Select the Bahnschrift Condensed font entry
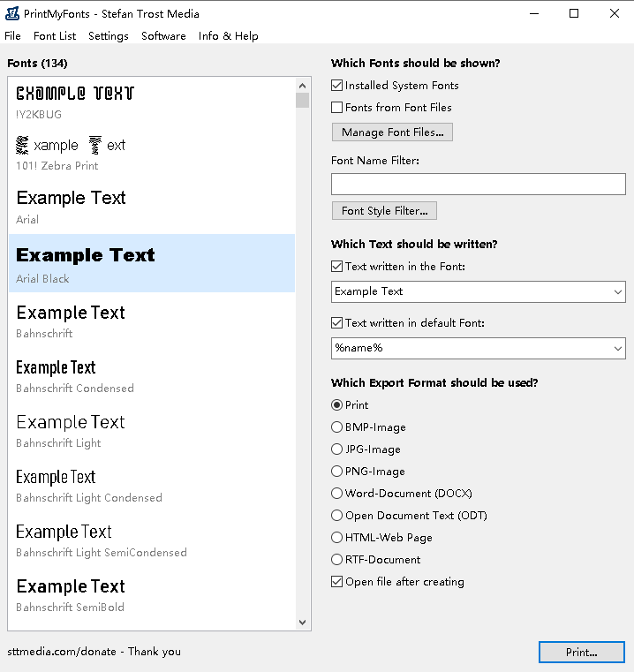This screenshot has width=634, height=672. [x=152, y=375]
